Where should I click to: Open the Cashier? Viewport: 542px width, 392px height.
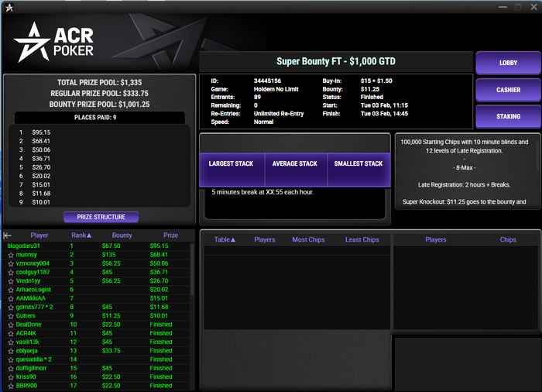508,90
